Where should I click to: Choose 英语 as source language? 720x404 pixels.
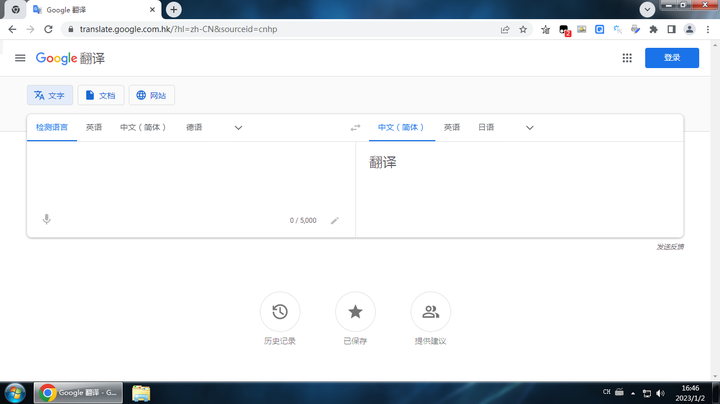(94, 127)
